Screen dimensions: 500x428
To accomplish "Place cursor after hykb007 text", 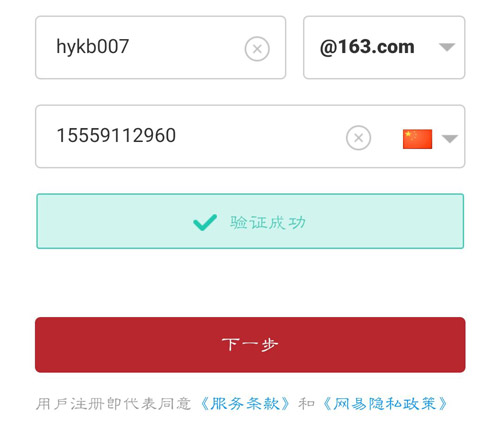I will click(x=130, y=46).
